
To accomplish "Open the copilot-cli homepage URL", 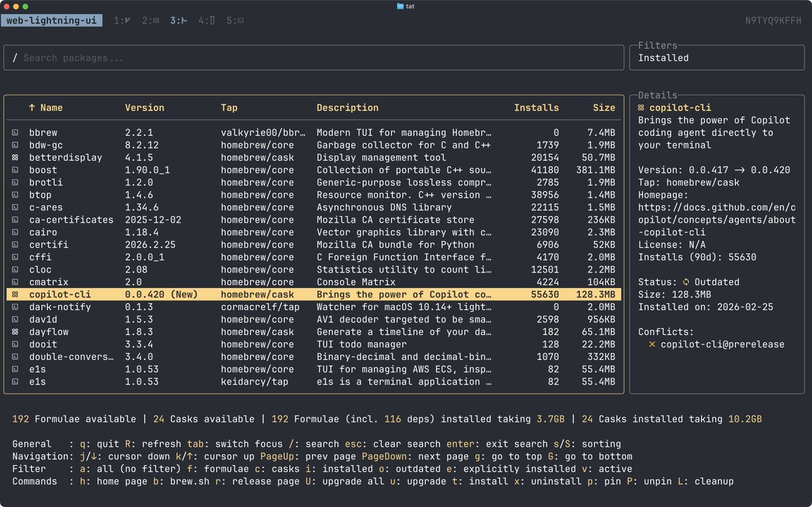I will click(x=717, y=220).
